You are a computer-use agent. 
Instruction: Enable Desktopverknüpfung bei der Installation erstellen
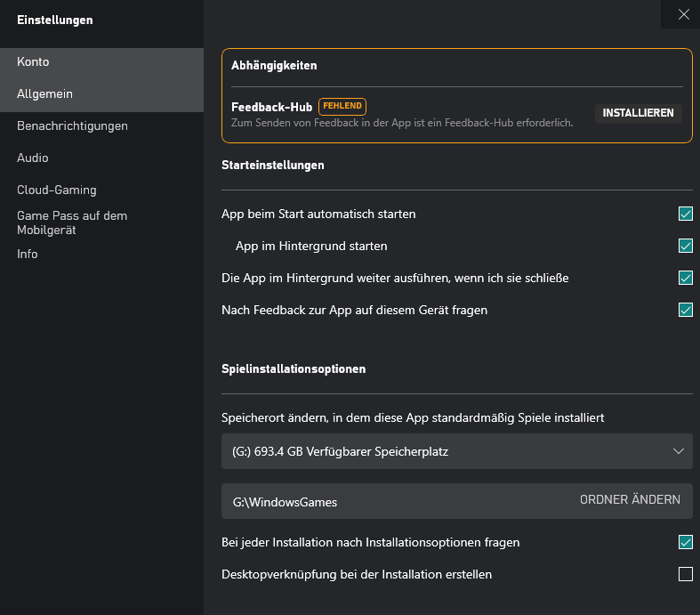pos(685,574)
